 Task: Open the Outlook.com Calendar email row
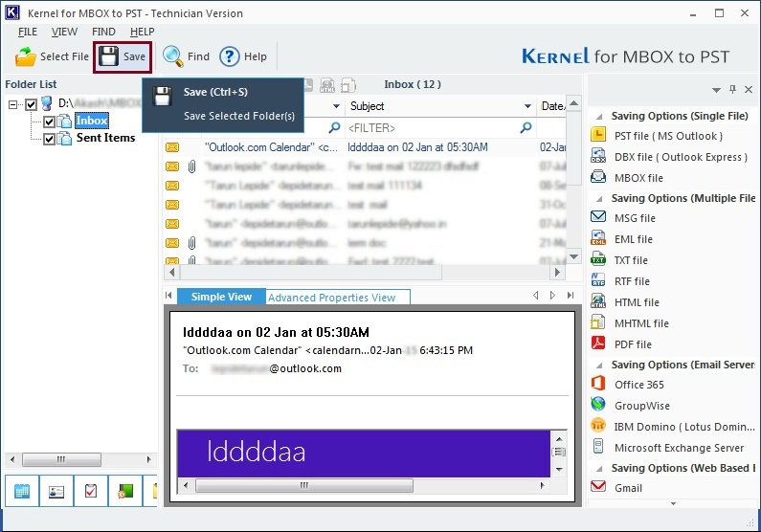(364, 147)
